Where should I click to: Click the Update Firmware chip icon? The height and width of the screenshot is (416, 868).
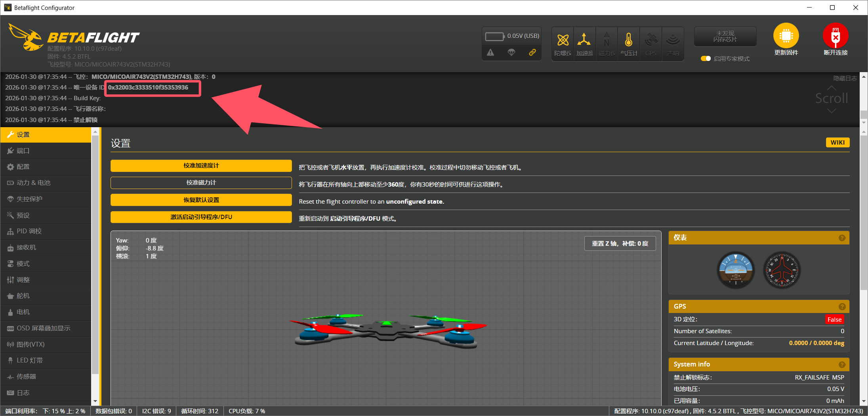786,36
